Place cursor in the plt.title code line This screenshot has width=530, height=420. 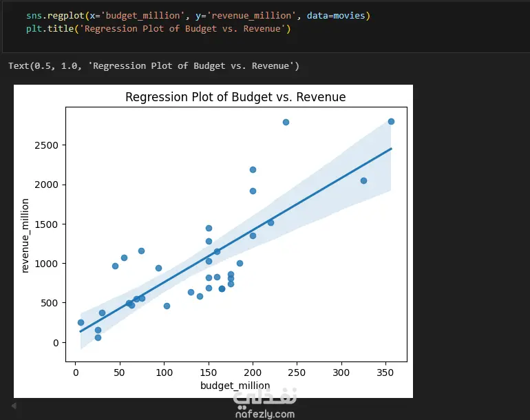pos(158,29)
